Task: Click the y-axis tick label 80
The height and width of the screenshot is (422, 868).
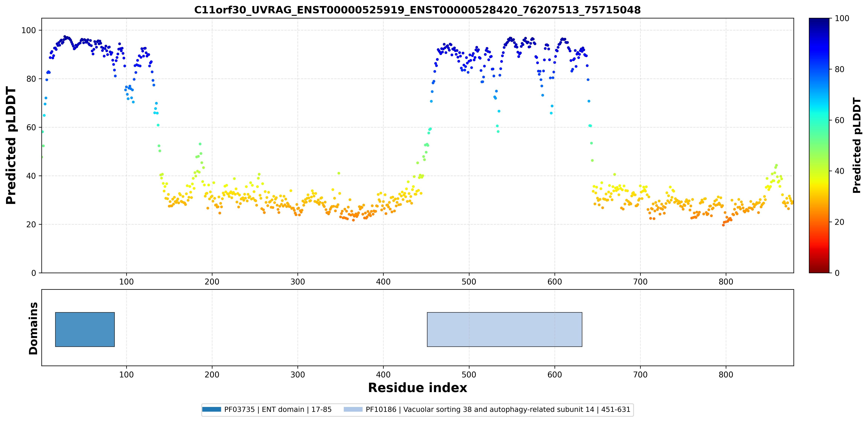Action: pyautogui.click(x=31, y=79)
